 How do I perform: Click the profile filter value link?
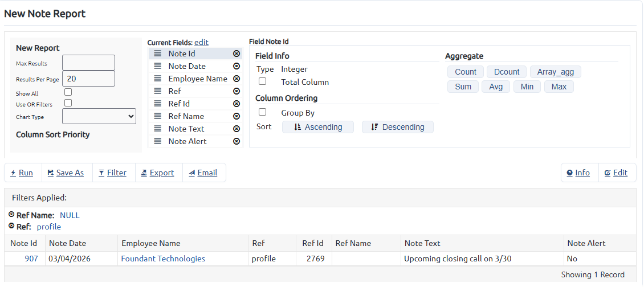[x=49, y=227]
